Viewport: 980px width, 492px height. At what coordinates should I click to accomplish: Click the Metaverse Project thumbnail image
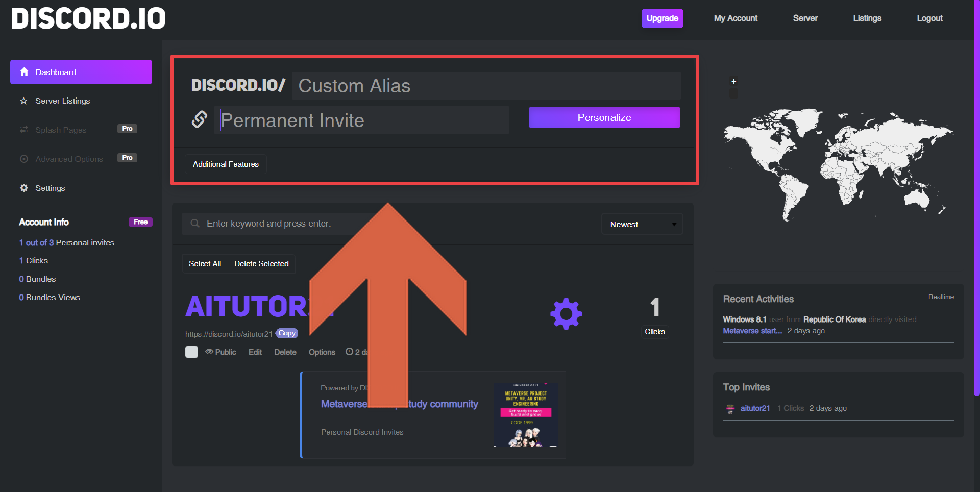click(x=526, y=414)
